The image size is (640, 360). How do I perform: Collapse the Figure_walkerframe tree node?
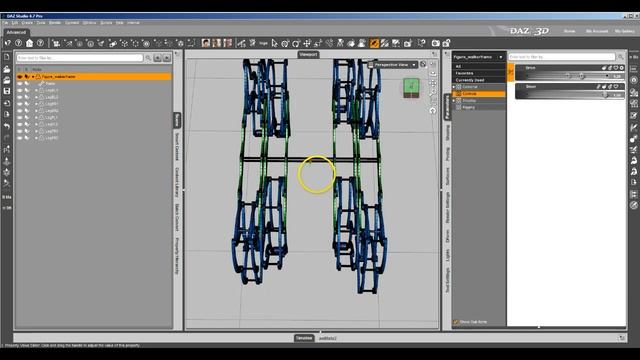pyautogui.click(x=33, y=77)
